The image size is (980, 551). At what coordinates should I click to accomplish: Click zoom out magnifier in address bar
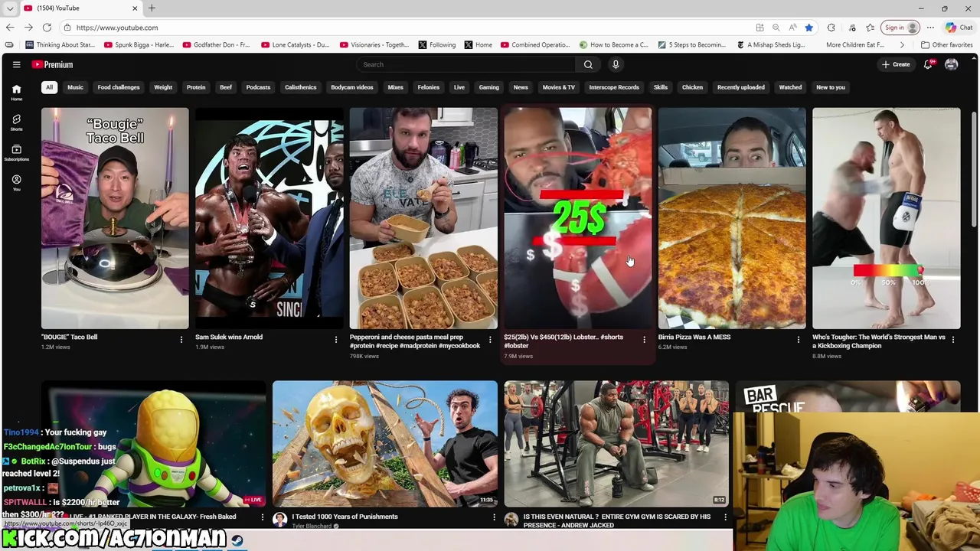776,28
